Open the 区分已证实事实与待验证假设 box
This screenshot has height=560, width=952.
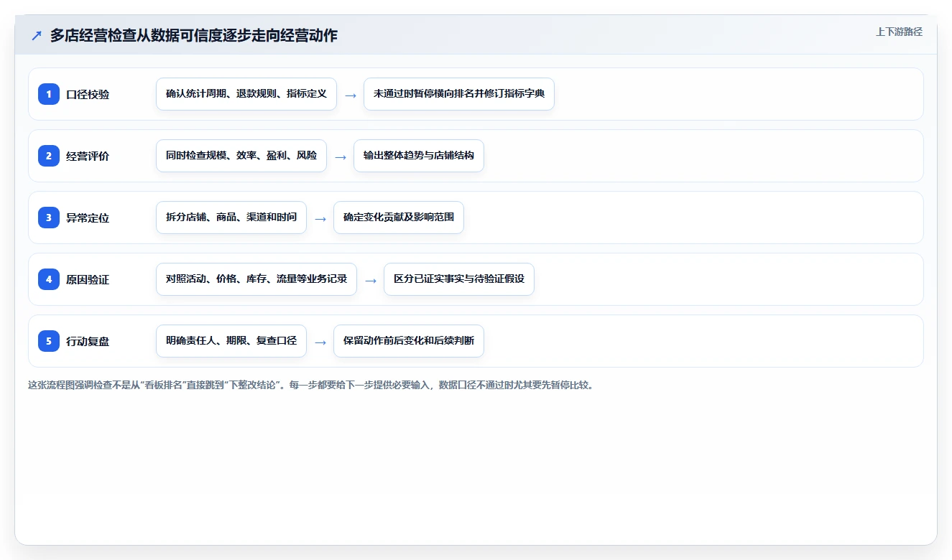pyautogui.click(x=459, y=279)
